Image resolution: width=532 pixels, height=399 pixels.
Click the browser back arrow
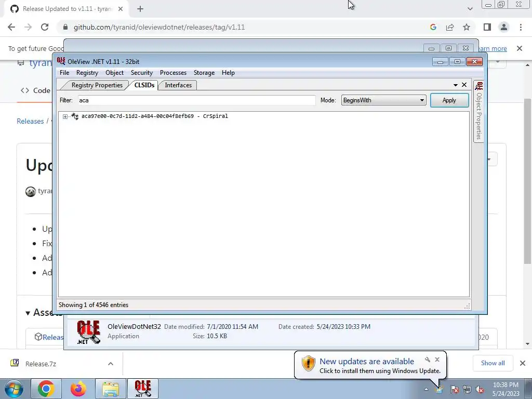(11, 27)
